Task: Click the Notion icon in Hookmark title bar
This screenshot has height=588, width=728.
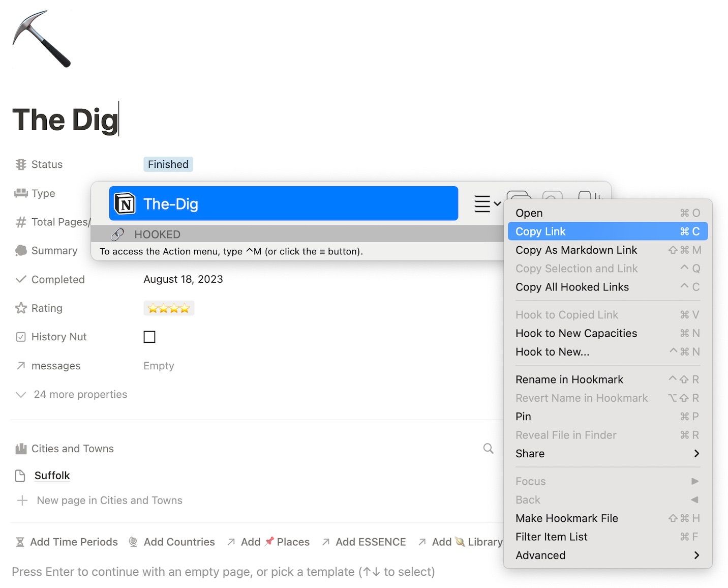Action: pos(125,204)
